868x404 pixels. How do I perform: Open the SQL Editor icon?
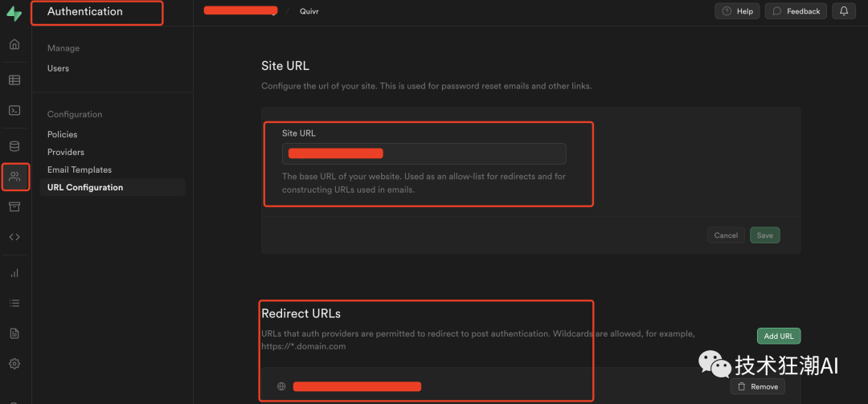pos(14,110)
